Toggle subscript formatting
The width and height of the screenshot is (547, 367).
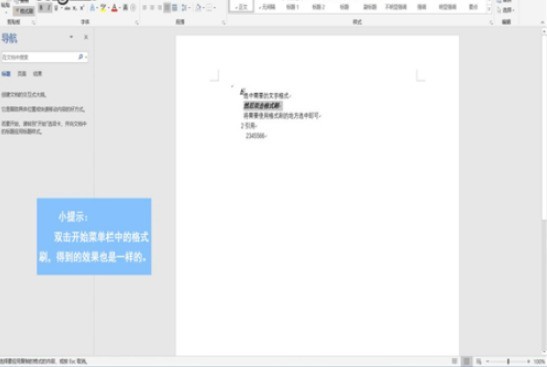[75, 8]
